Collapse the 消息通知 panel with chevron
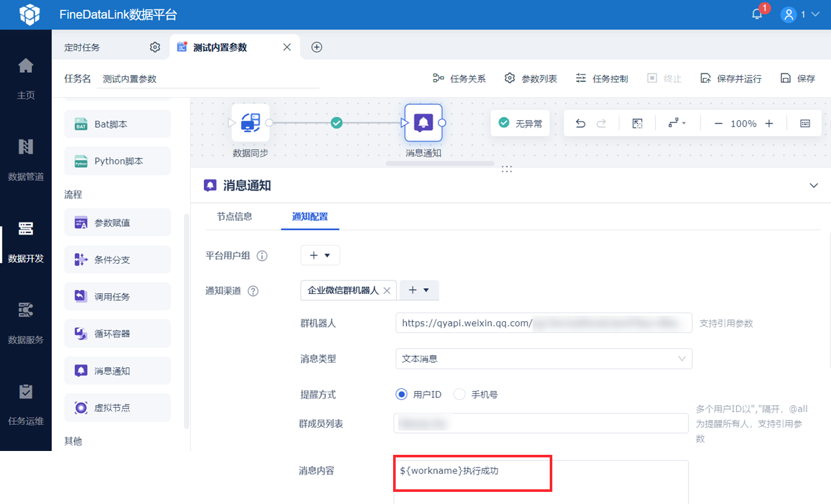The height and width of the screenshot is (504, 831). [814, 185]
